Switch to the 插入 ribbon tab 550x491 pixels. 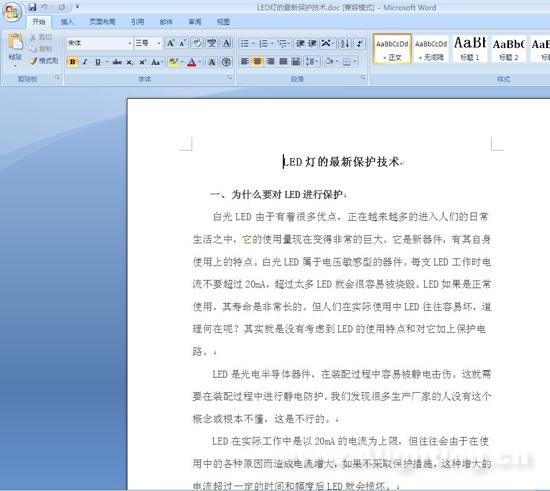tap(67, 22)
